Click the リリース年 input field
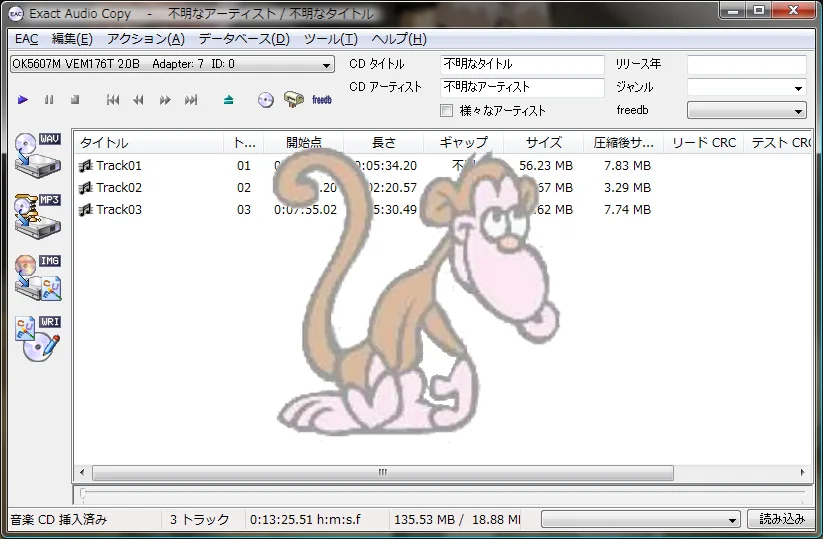This screenshot has height=539, width=823. click(746, 64)
